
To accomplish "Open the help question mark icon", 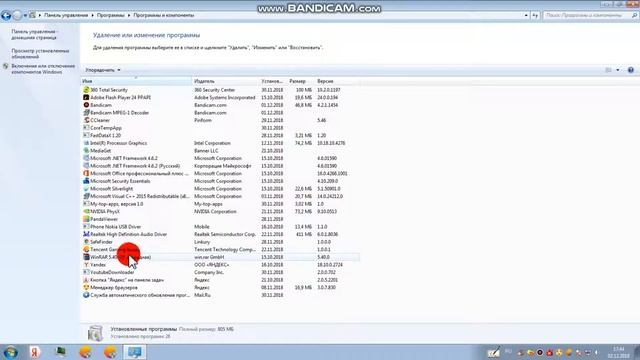I will [631, 70].
